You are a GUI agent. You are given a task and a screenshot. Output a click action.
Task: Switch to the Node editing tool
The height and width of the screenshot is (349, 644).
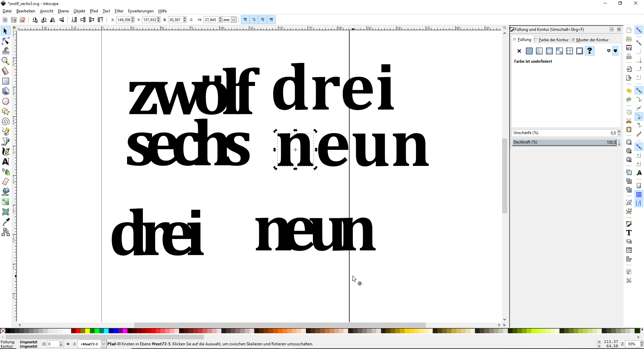(x=5, y=41)
